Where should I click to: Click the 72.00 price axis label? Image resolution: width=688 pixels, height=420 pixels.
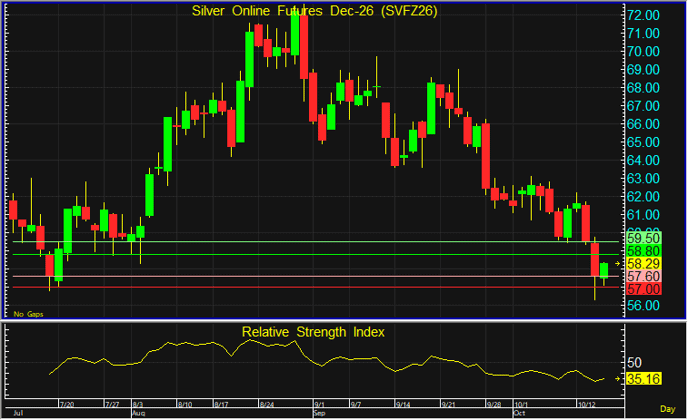point(643,15)
